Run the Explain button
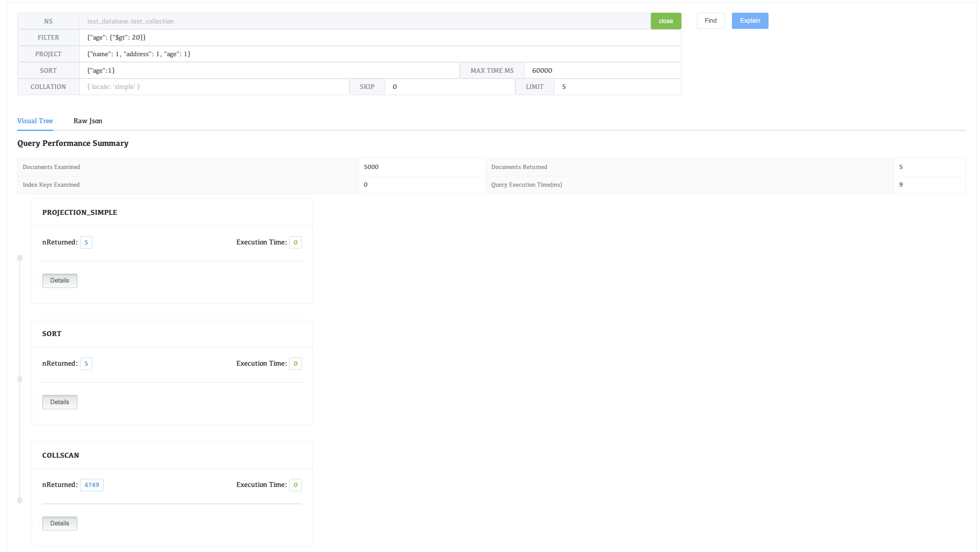 pos(750,21)
